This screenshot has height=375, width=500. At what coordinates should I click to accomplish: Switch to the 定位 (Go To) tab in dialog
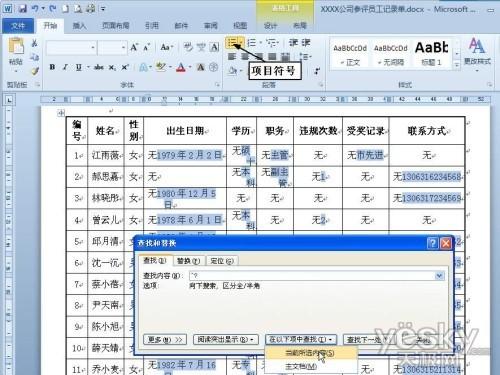(x=222, y=261)
